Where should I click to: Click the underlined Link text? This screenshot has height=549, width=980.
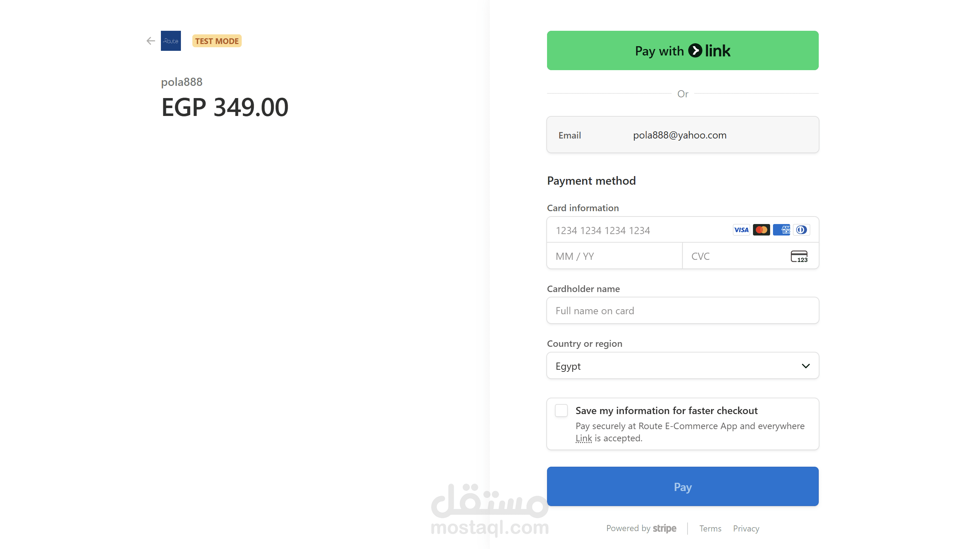pos(583,438)
